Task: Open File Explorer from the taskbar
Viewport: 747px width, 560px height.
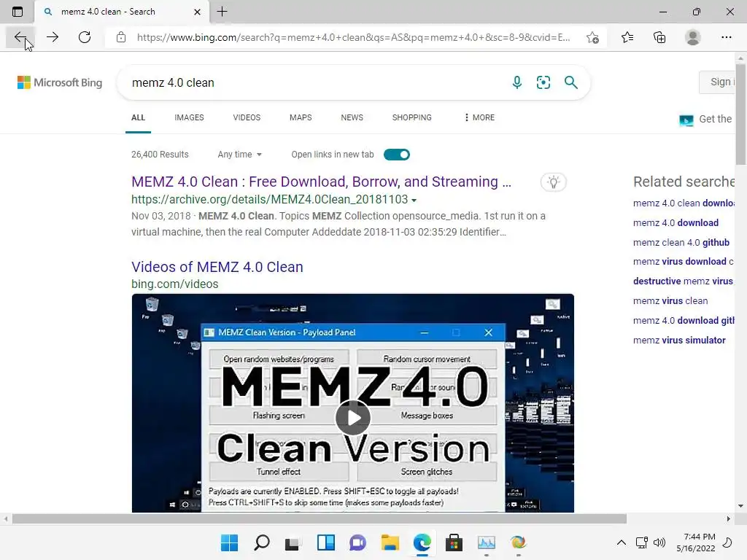Action: tap(390, 542)
